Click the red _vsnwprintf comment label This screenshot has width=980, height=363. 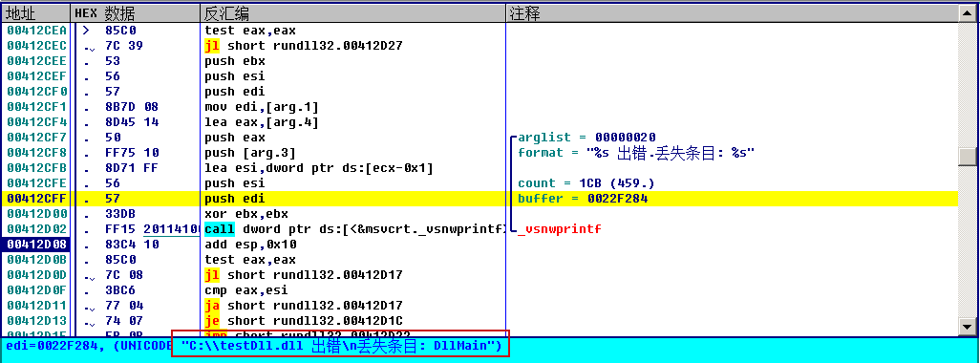559,229
